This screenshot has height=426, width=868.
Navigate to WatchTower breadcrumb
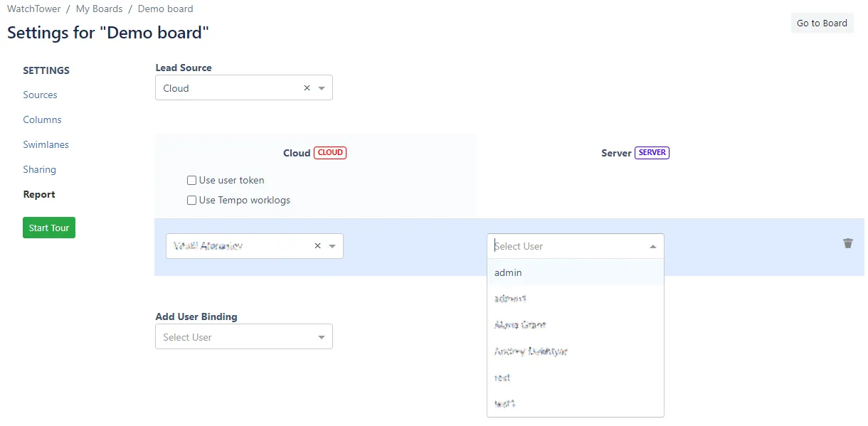coord(33,9)
